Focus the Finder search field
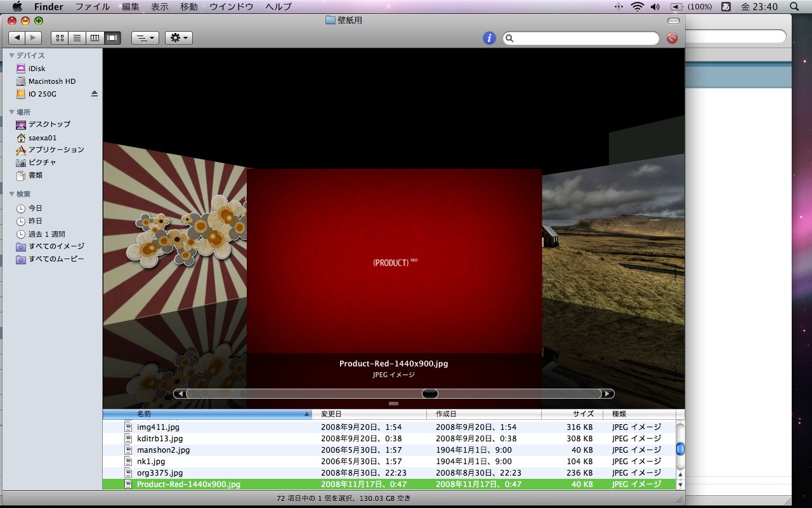 (x=581, y=38)
